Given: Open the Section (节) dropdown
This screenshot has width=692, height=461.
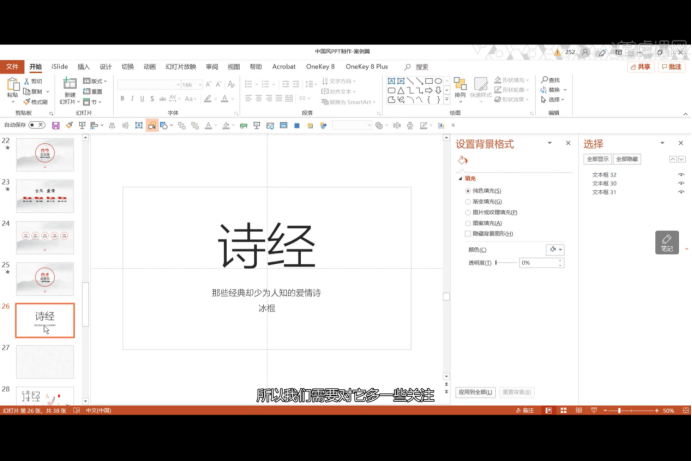Looking at the screenshot, I should point(92,102).
